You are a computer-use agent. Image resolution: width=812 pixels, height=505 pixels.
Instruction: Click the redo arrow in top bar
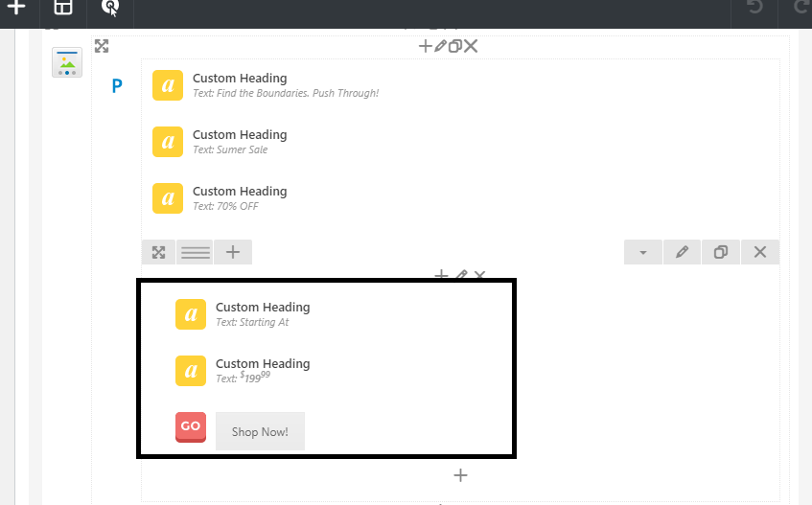(x=801, y=6)
